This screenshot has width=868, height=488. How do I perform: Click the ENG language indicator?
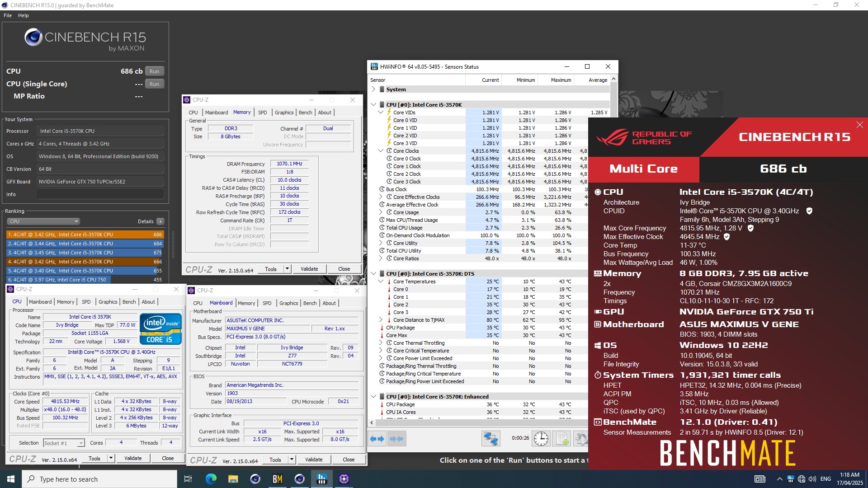point(826,479)
